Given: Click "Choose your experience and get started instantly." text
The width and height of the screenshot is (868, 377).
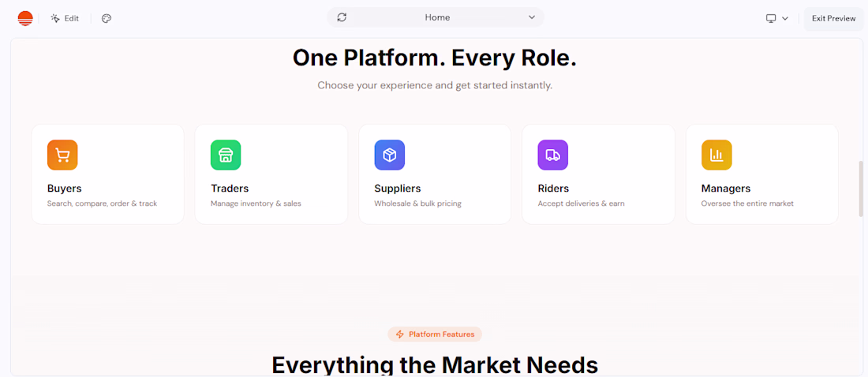Looking at the screenshot, I should point(435,86).
